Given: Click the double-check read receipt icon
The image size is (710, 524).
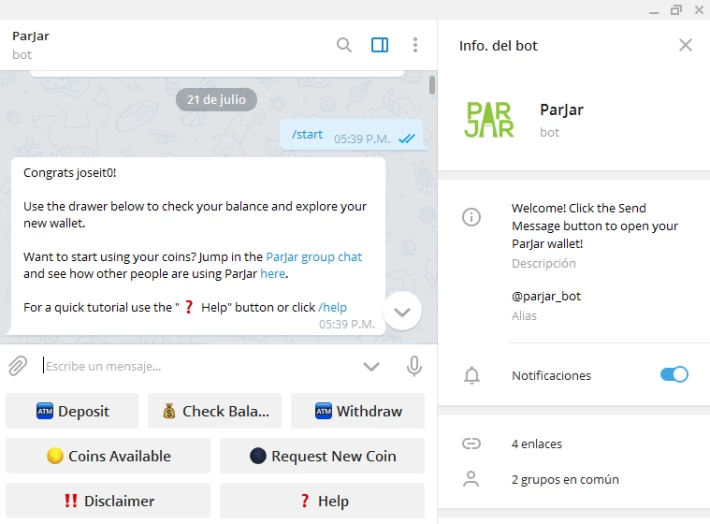Looking at the screenshot, I should pos(407,139).
